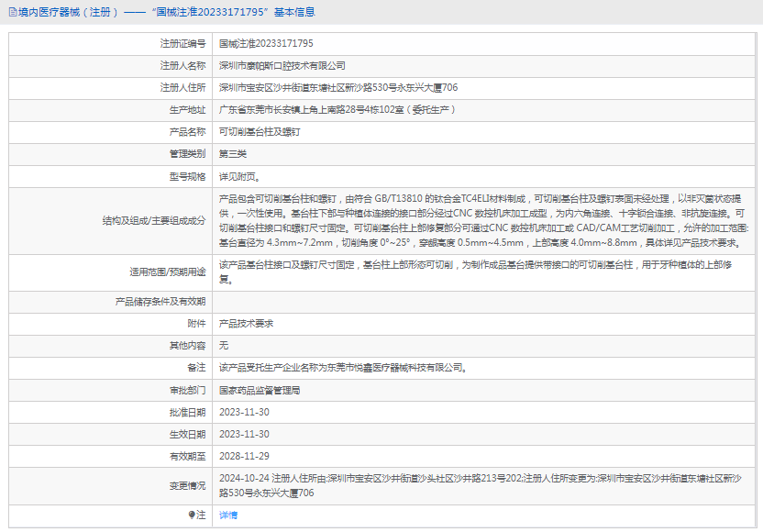The height and width of the screenshot is (532, 763).
Task: Click the 审批部门 label
Action: 188,391
